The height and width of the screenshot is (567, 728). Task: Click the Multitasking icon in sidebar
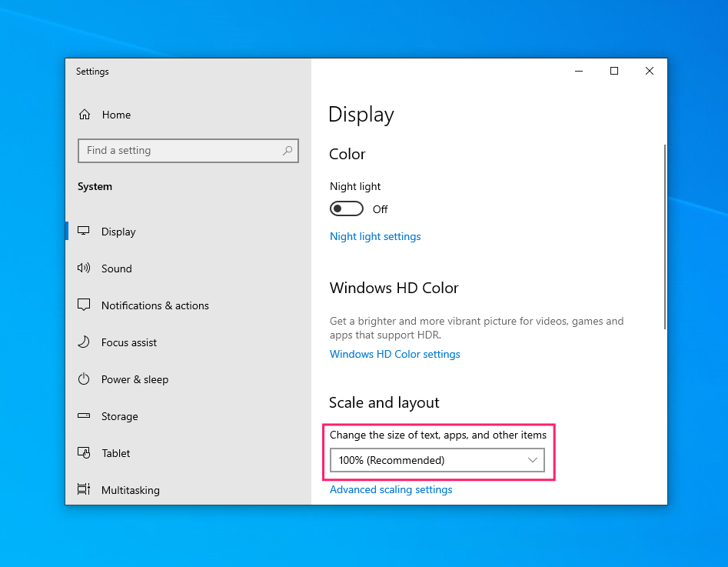[84, 489]
